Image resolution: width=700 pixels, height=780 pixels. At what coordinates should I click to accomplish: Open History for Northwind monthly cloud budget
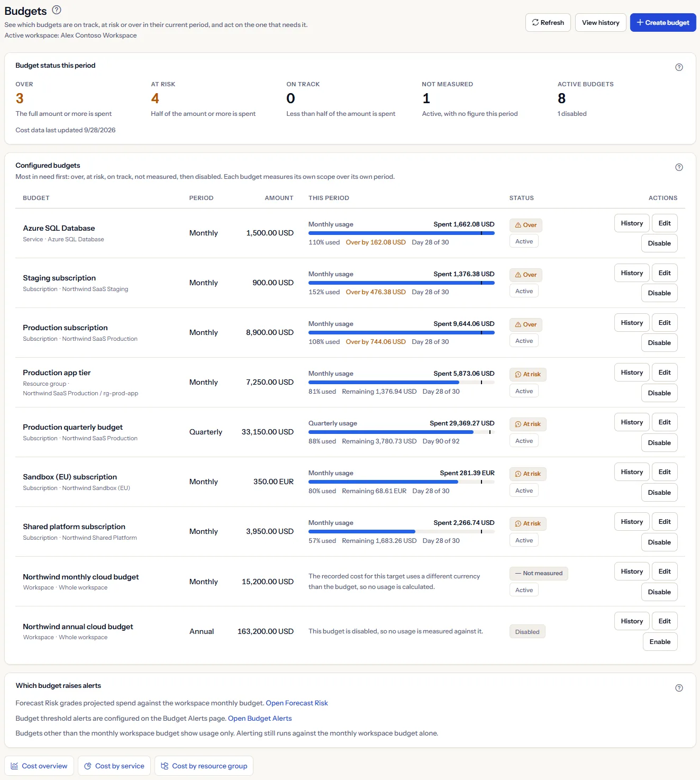632,572
